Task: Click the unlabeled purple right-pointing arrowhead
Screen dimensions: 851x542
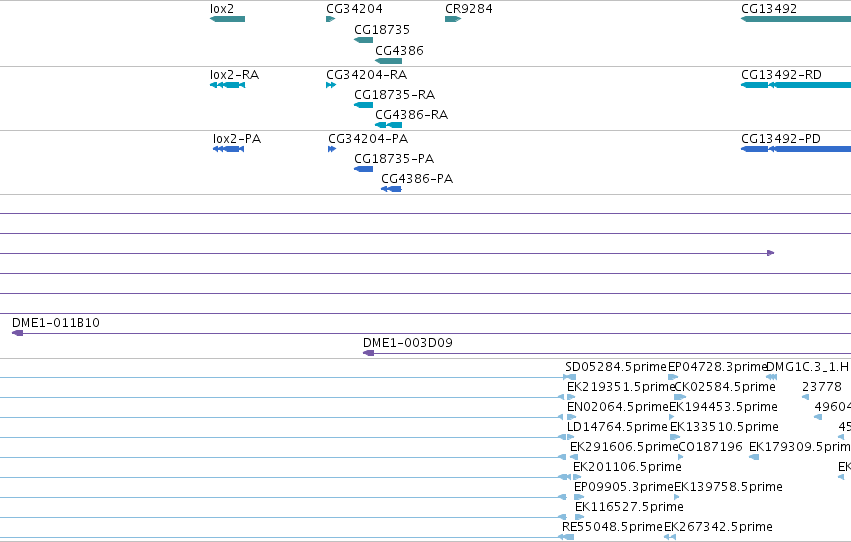Action: pos(770,253)
